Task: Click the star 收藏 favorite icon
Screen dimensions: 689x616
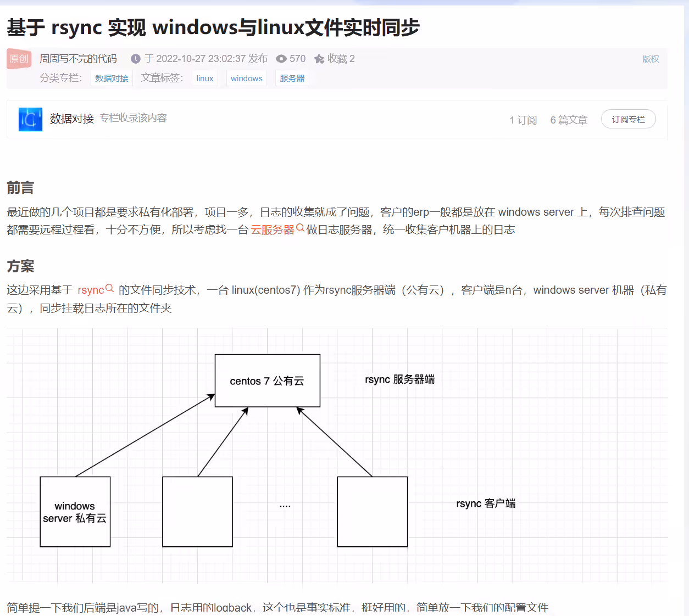Action: [x=319, y=59]
